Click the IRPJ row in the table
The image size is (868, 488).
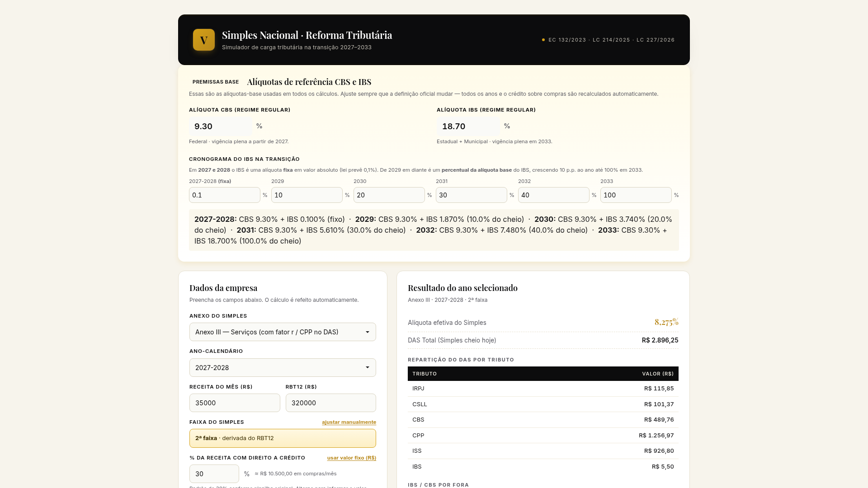(543, 389)
